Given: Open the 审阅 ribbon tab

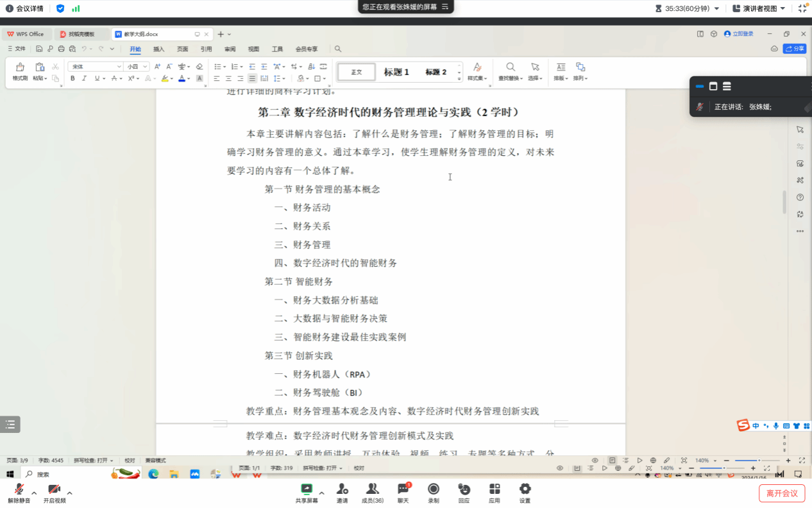Looking at the screenshot, I should (x=230, y=49).
